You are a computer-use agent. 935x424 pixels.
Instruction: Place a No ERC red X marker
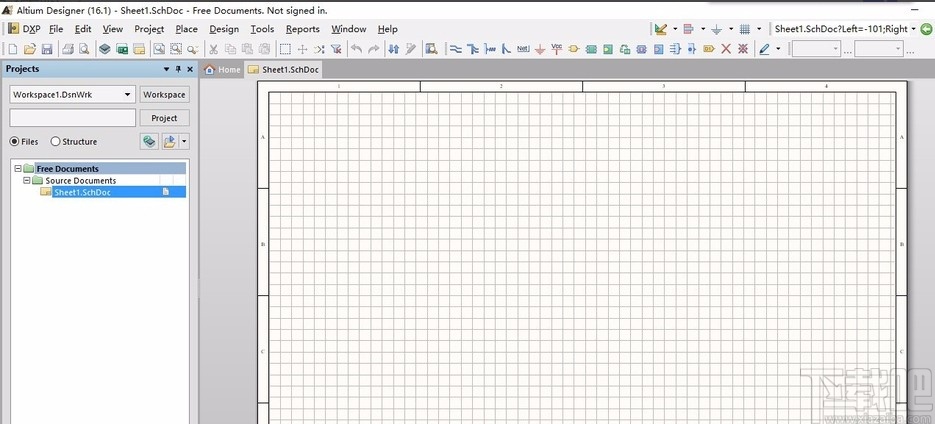pyautogui.click(x=726, y=49)
